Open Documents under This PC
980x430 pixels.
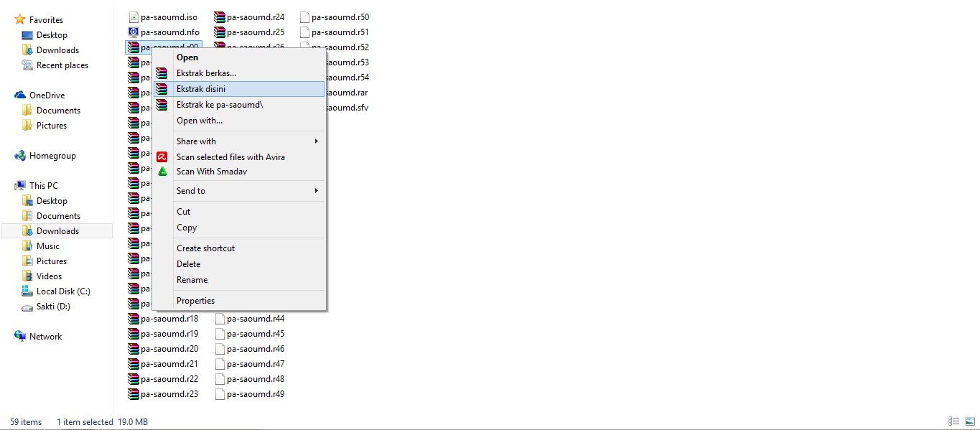[x=58, y=215]
